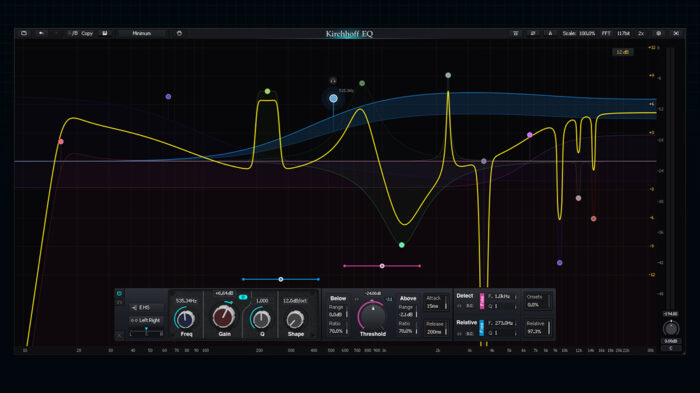Viewport: 700px width, 393px height.
Task: Click the 12 dB range button
Action: coord(622,52)
